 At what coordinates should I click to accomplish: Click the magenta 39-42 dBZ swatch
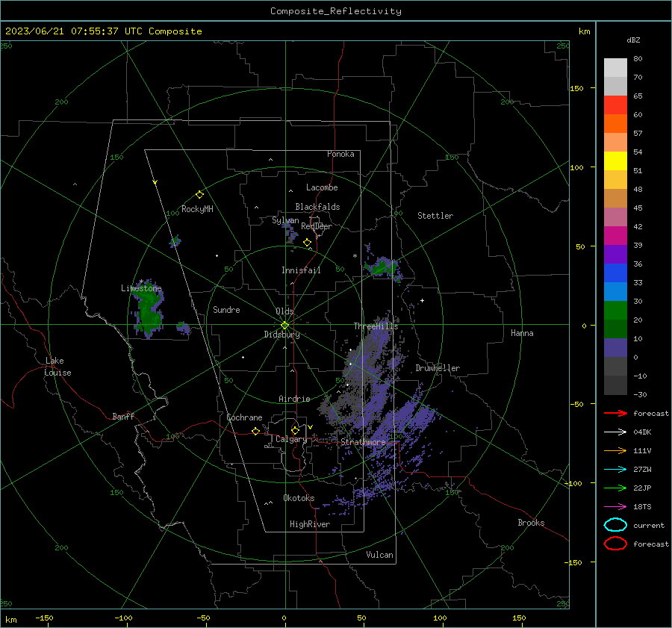615,236
